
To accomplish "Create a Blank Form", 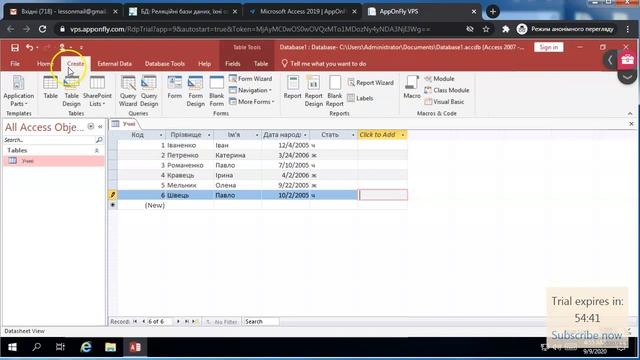I will pos(216,91).
